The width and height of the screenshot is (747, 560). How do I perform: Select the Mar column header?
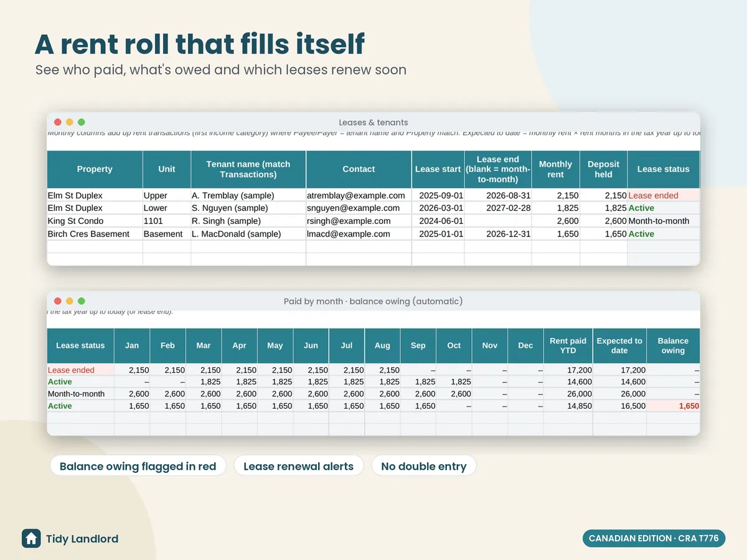[204, 346]
